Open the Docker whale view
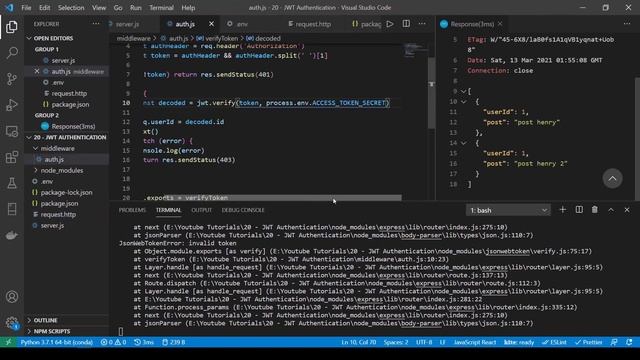Viewport: 640px width, 360px height. tap(12, 235)
